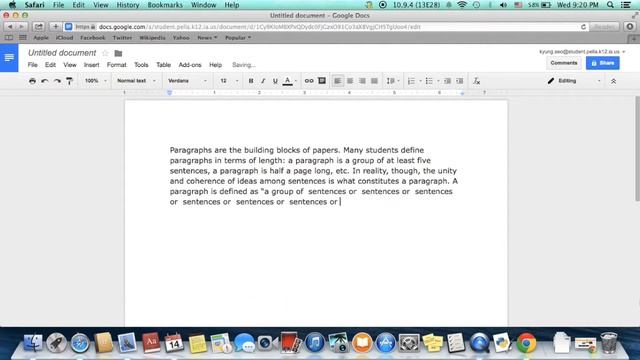
Task: Open the Add-ons menu
Action: coord(190,65)
